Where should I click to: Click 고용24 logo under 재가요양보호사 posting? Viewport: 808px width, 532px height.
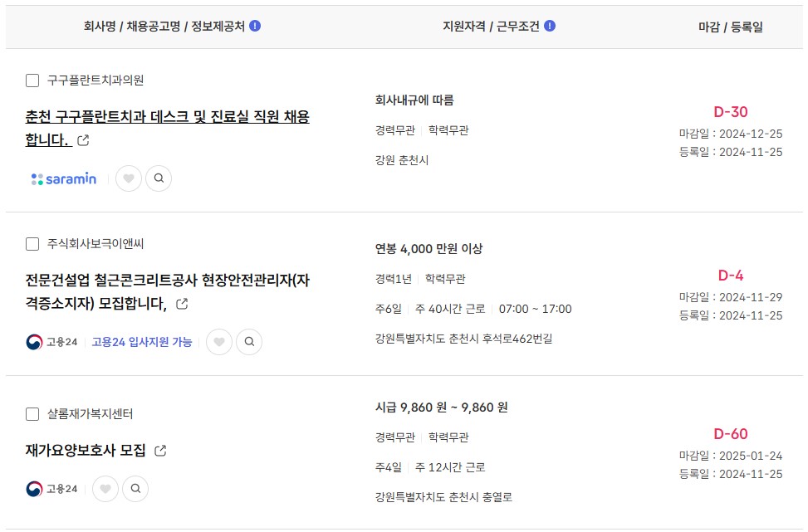pos(51,489)
